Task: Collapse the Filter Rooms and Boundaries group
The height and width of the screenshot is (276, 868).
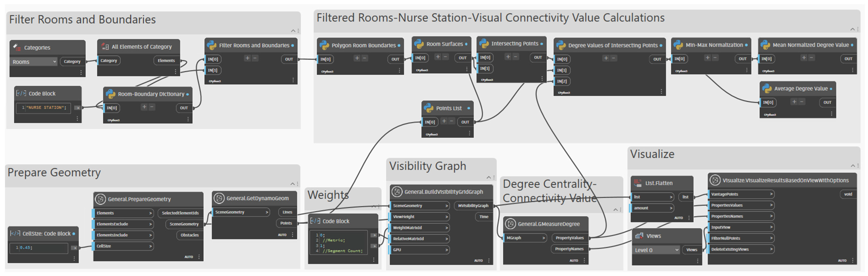Action: [293, 31]
